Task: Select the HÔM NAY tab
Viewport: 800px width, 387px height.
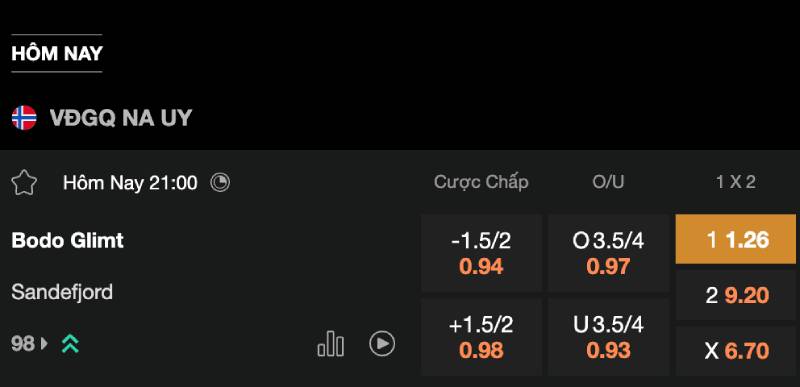Action: (x=57, y=54)
